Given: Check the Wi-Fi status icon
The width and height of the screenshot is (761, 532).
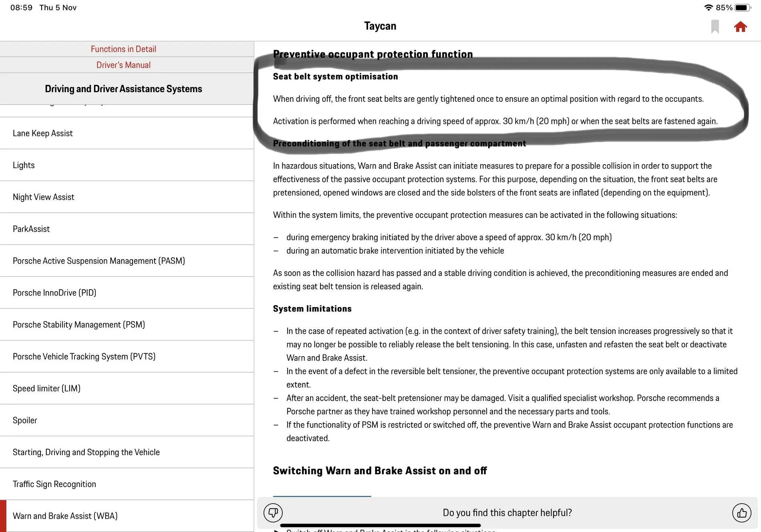Looking at the screenshot, I should pyautogui.click(x=709, y=7).
